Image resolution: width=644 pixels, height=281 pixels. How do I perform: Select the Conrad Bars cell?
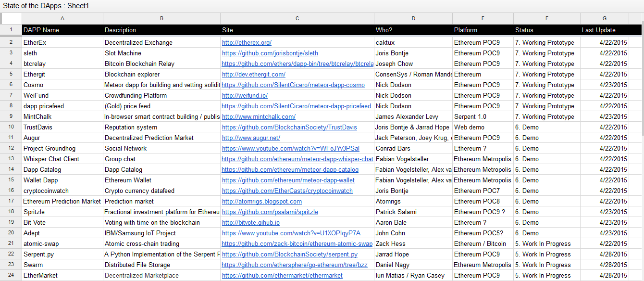413,148
